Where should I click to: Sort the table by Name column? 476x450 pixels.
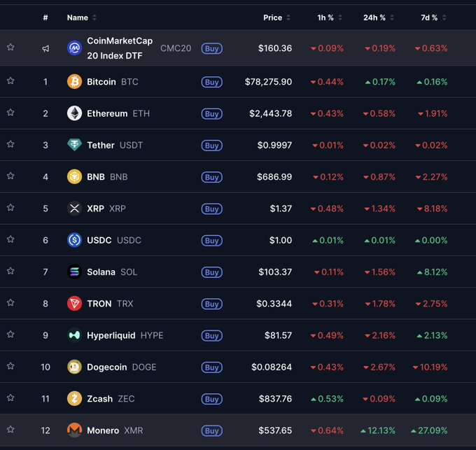tap(81, 17)
